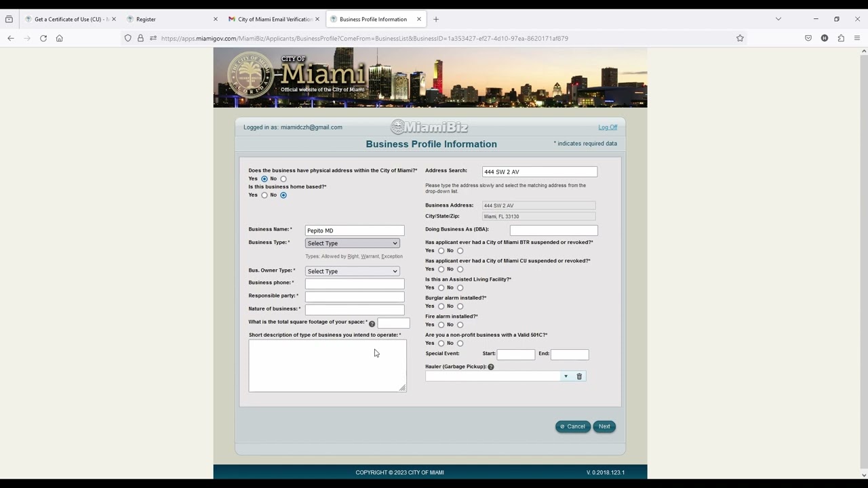Click the City of Miami header logo

tap(297, 76)
